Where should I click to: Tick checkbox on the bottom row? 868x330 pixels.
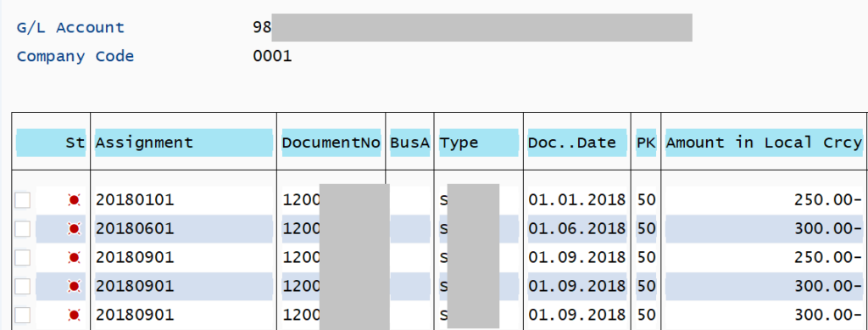[x=22, y=315]
